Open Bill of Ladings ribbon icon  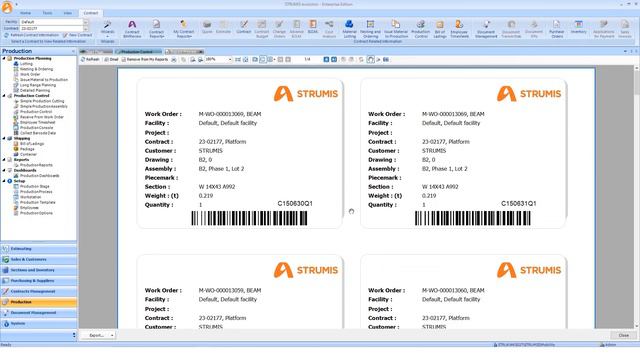(440, 29)
